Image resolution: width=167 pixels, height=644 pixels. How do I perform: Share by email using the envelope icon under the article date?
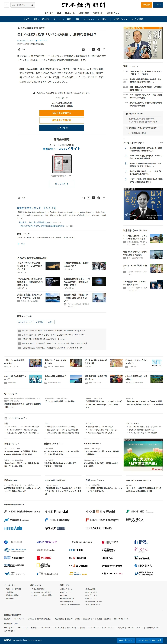click(83, 50)
